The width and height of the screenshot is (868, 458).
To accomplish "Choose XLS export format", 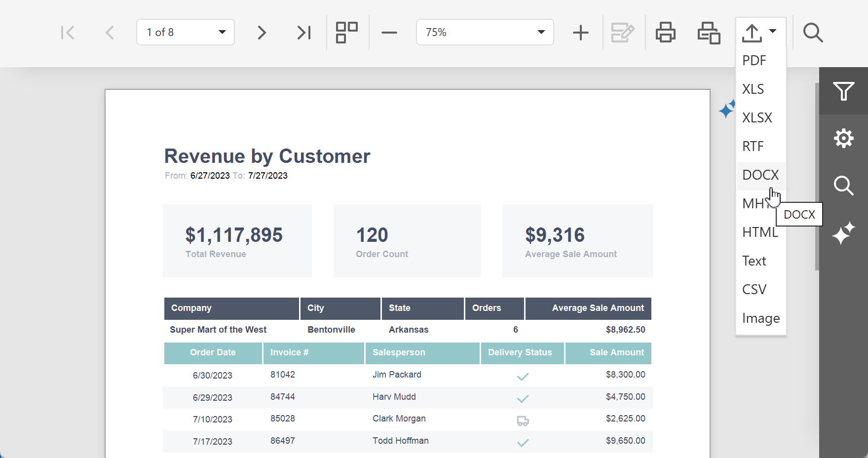I will (760, 89).
